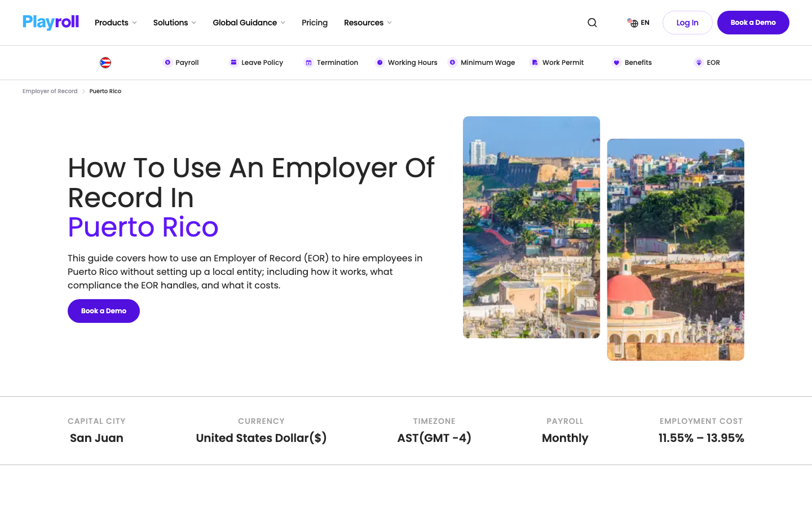Screen dimensions: 812x508
Task: Click the CAPITAL CITY label
Action: click(96, 421)
